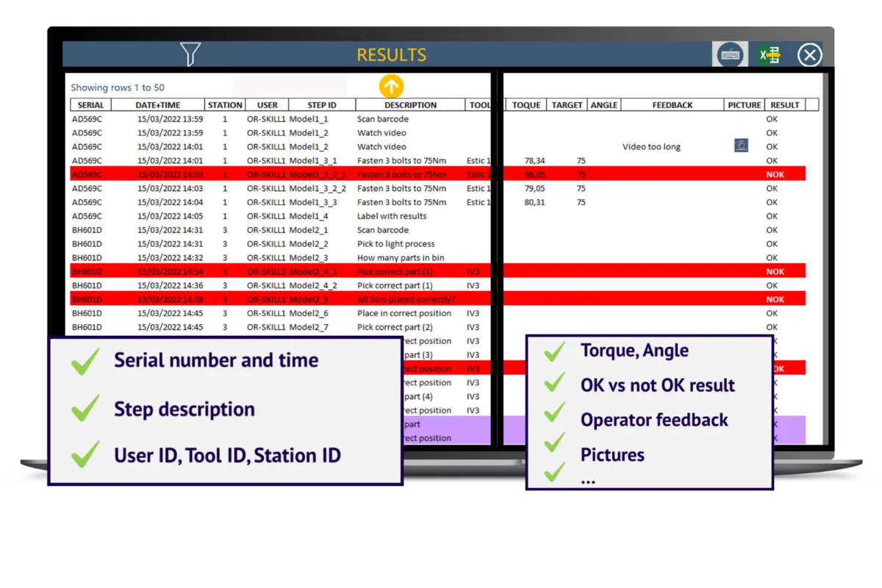This screenshot has width=882, height=588.
Task: Click the ANGLE column header
Action: tap(604, 105)
